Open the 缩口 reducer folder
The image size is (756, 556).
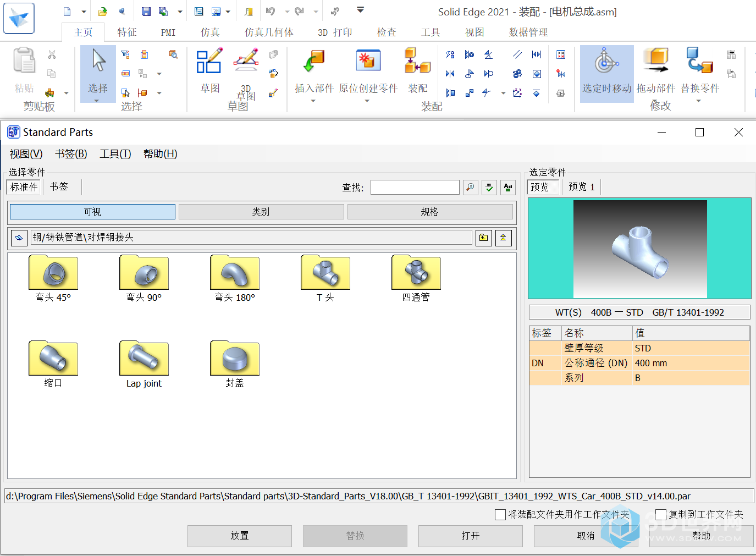point(53,364)
